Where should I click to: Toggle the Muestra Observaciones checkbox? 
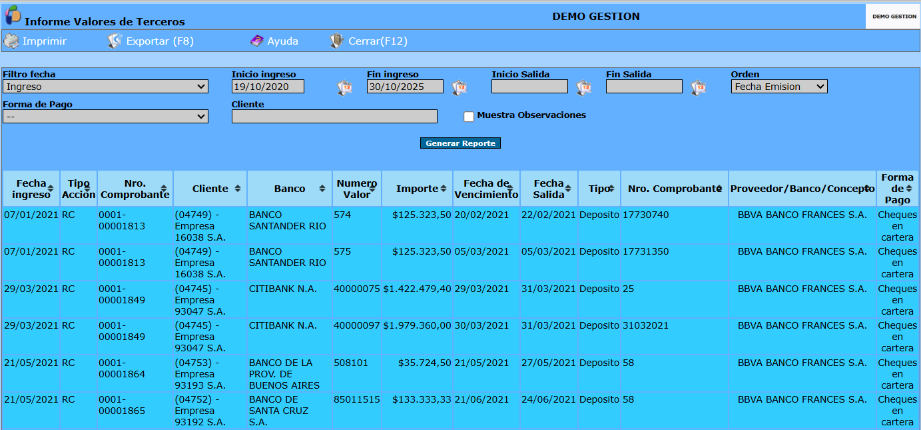(x=469, y=116)
